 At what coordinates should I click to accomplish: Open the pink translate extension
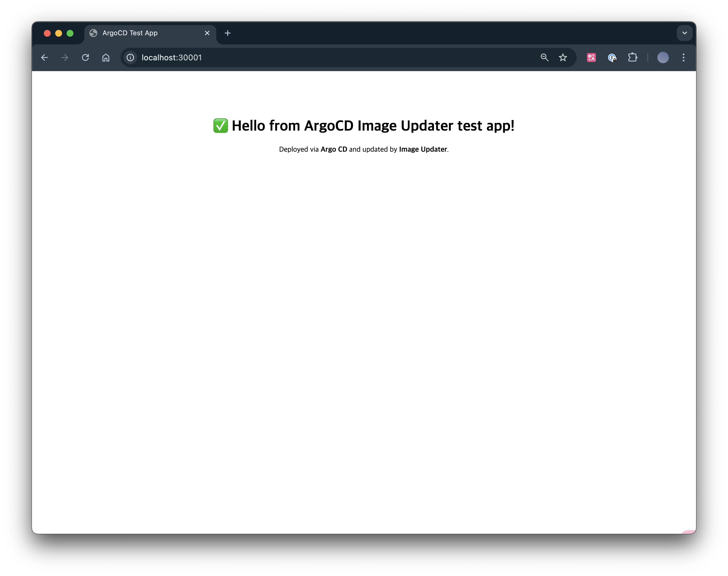591,58
